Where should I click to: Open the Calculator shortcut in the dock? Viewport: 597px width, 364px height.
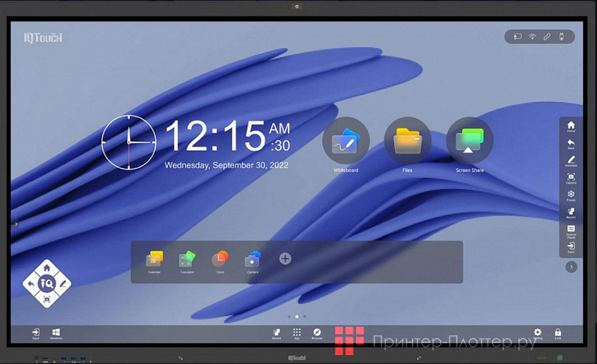[x=187, y=259]
